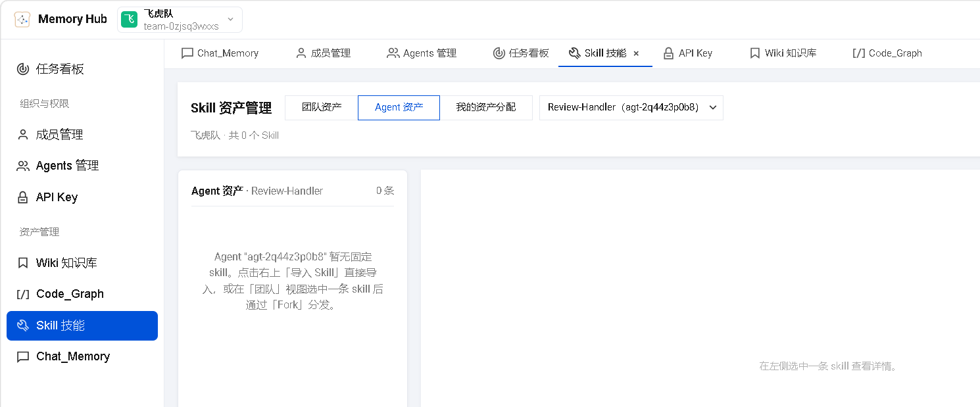Click the 成员管理 person icon in sidebar

(x=23, y=135)
